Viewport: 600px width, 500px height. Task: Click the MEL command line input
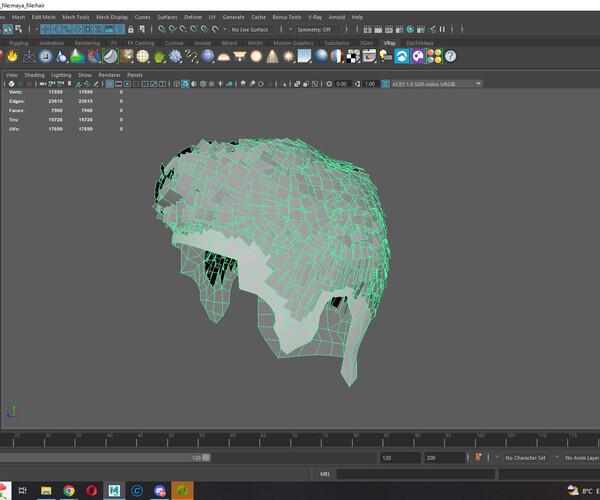click(416, 474)
